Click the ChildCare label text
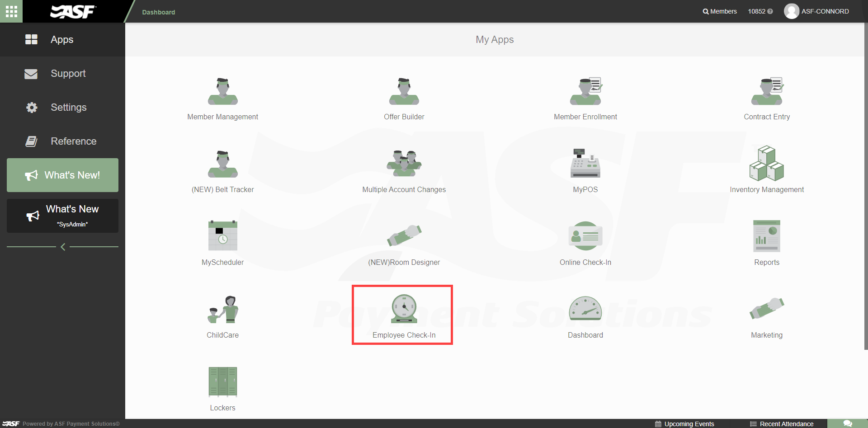 point(223,335)
